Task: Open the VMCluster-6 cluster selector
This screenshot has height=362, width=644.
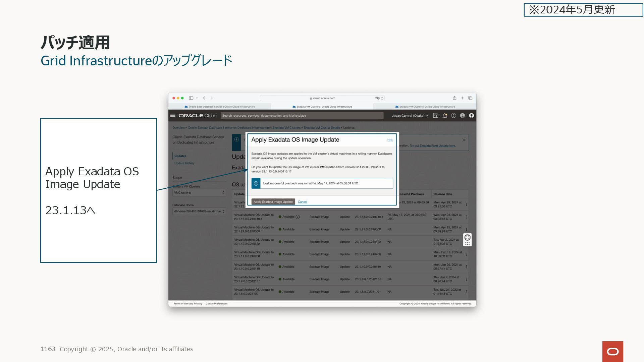Action: 199,193
